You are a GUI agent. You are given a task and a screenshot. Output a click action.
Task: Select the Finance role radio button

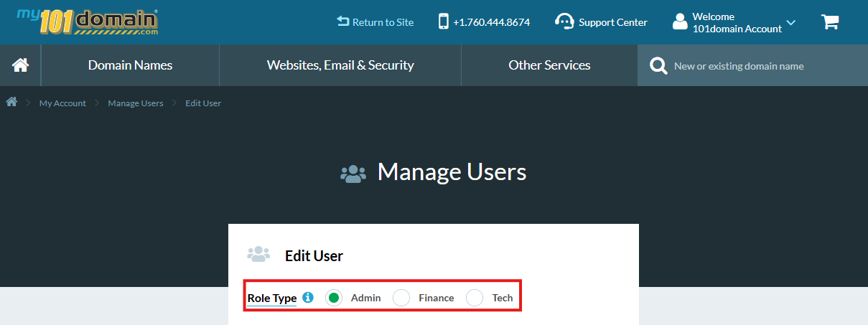[401, 297]
